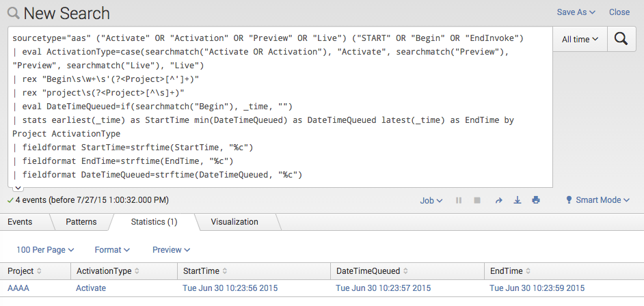The height and width of the screenshot is (306, 644).
Task: Click the AAAA project link
Action: coord(18,288)
